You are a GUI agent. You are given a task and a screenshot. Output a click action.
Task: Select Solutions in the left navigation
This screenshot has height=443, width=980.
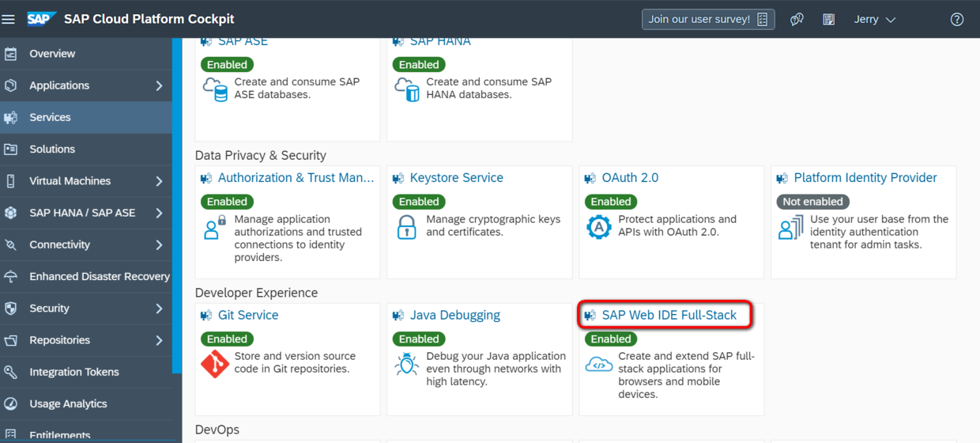tap(52, 149)
